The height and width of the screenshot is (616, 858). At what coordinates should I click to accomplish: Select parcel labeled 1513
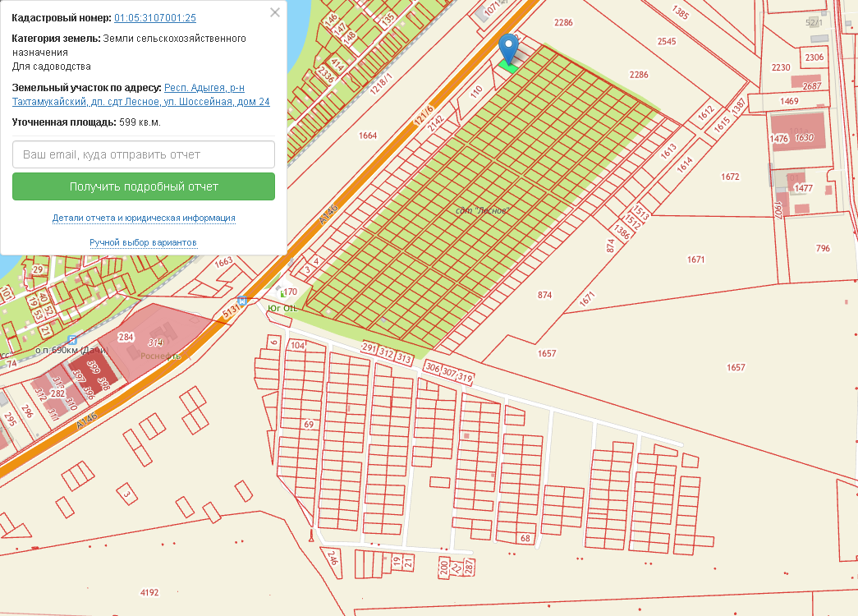(x=641, y=212)
